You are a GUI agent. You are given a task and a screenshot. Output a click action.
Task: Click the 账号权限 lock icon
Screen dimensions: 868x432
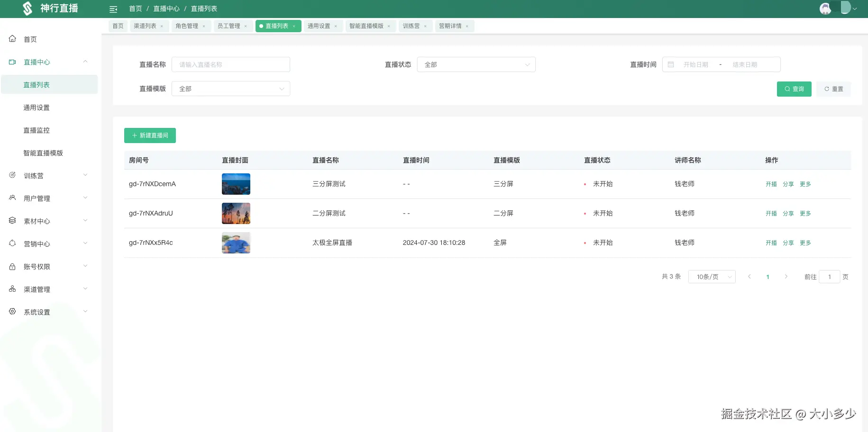point(12,267)
